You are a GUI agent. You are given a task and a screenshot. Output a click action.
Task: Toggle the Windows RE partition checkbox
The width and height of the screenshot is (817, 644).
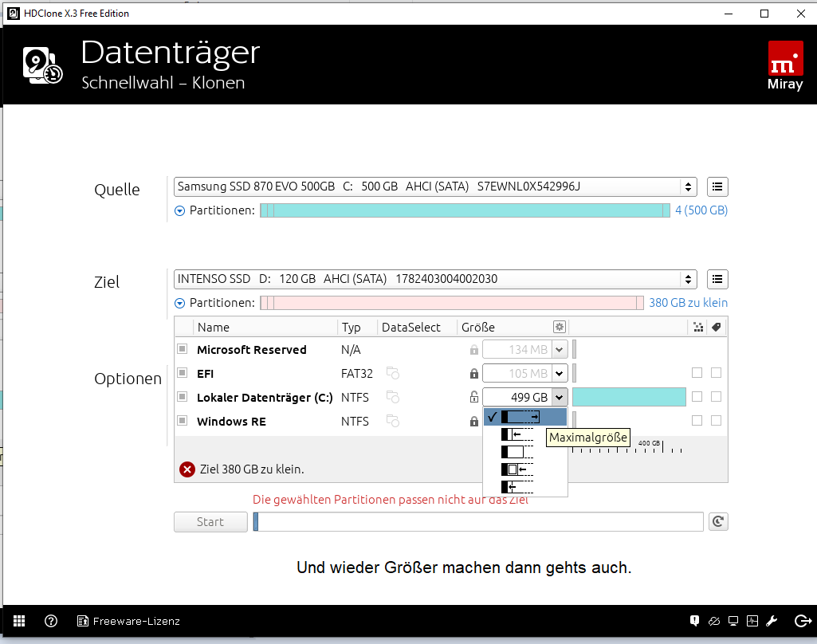(x=182, y=420)
